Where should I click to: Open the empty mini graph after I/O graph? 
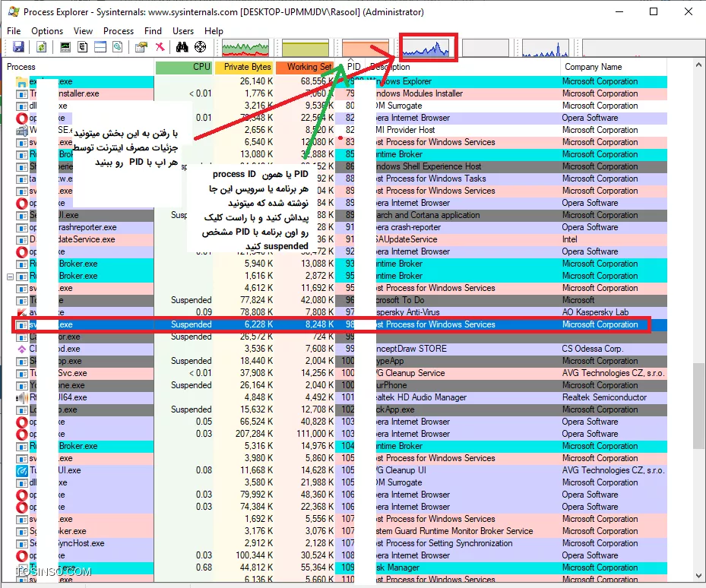[x=486, y=48]
